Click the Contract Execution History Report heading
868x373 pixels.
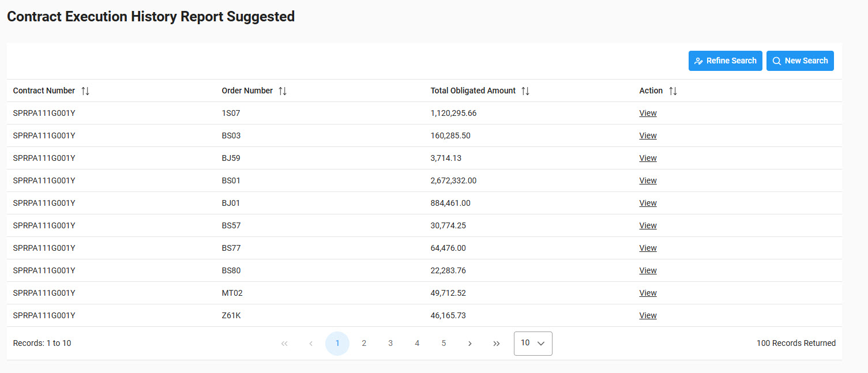coord(151,17)
